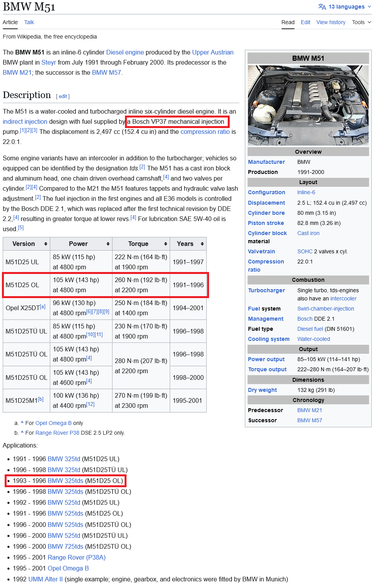This screenshot has width=392, height=588.
Task: Open View history tab
Action: pos(331,22)
